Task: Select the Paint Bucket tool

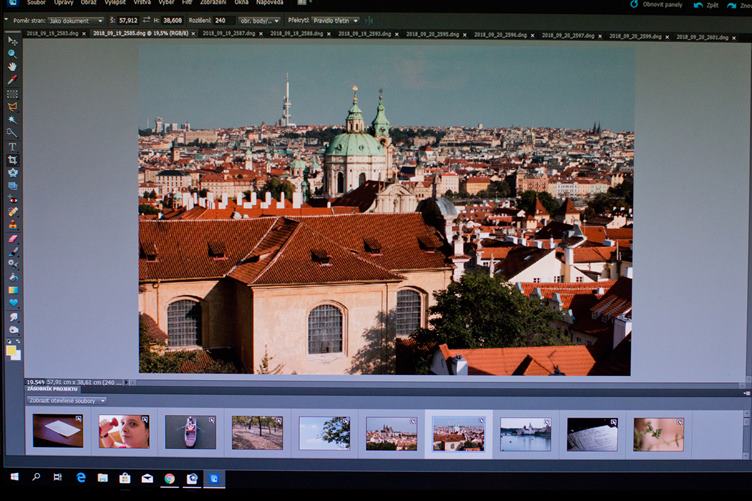Action: tap(12, 277)
